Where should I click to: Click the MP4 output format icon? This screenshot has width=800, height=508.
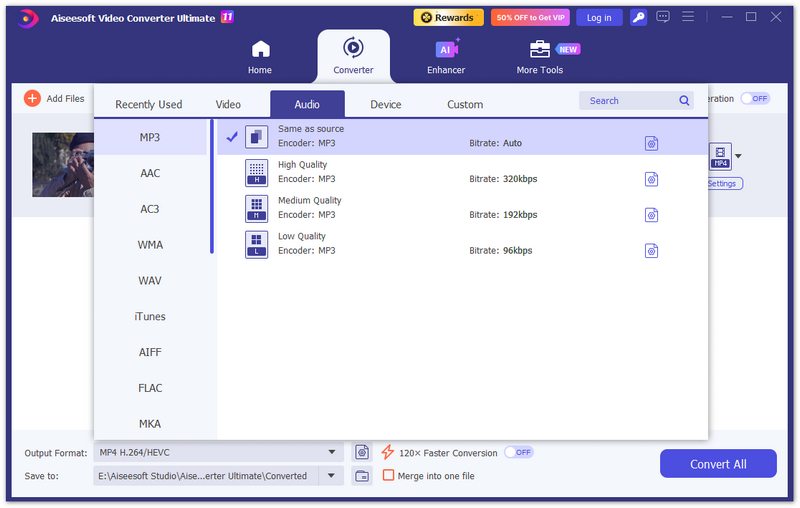(x=720, y=156)
